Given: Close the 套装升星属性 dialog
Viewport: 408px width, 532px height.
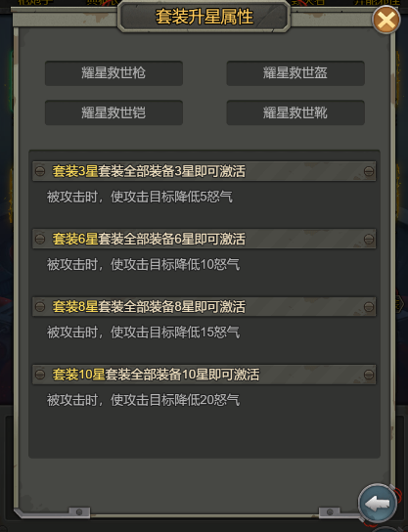Looking at the screenshot, I should [x=386, y=20].
